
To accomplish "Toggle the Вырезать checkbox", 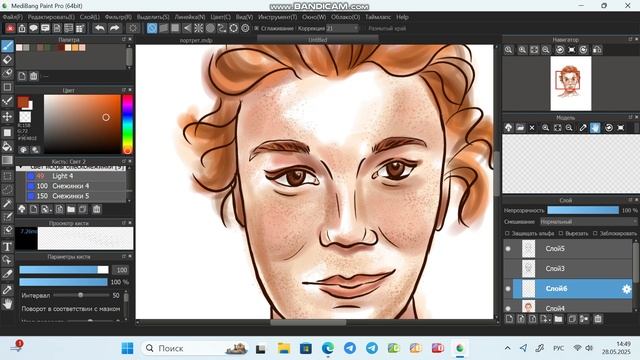I will pos(561,233).
